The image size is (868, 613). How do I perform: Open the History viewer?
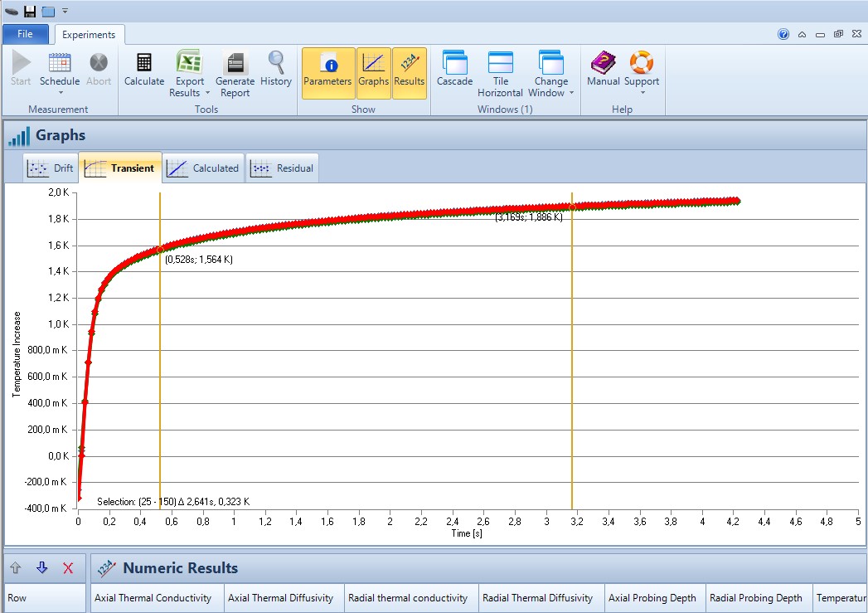pos(275,70)
